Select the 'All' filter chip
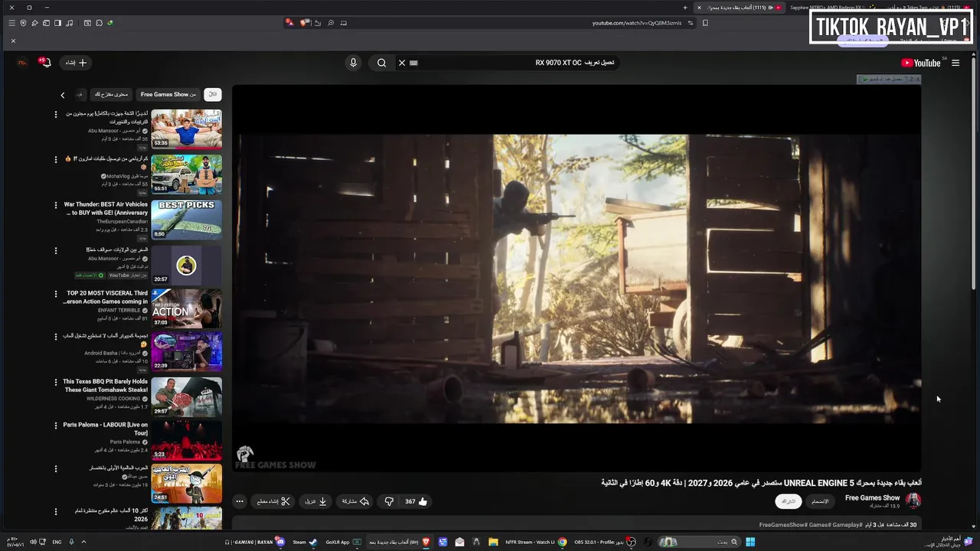 coord(213,94)
